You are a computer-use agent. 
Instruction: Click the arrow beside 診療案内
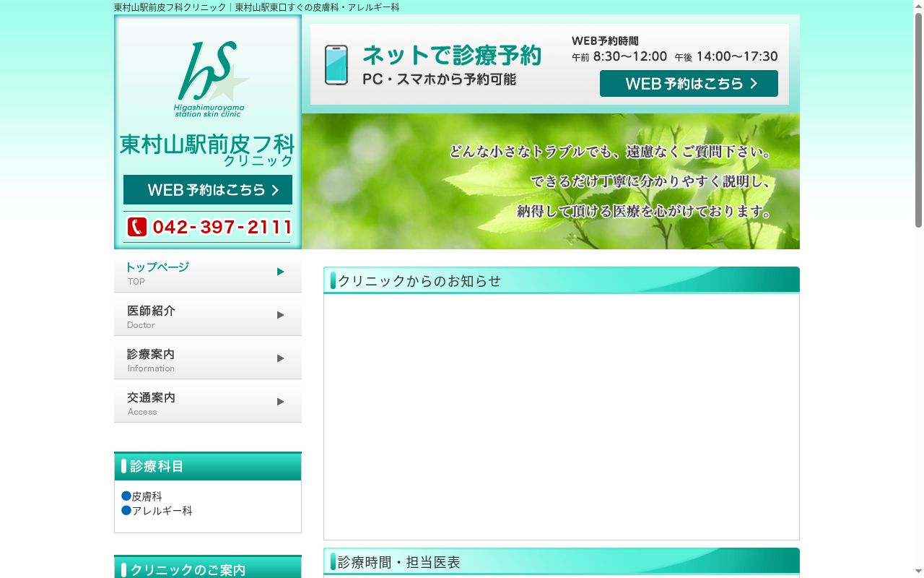click(281, 358)
